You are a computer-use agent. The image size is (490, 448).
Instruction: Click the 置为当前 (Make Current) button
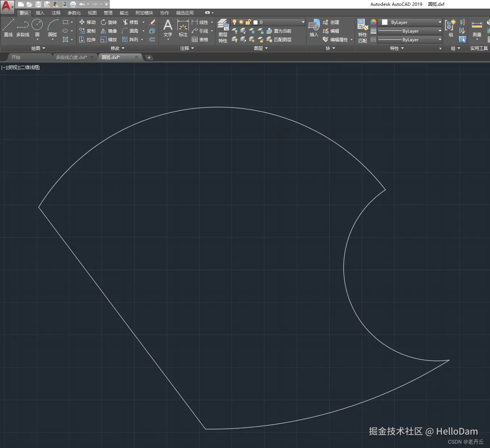279,31
